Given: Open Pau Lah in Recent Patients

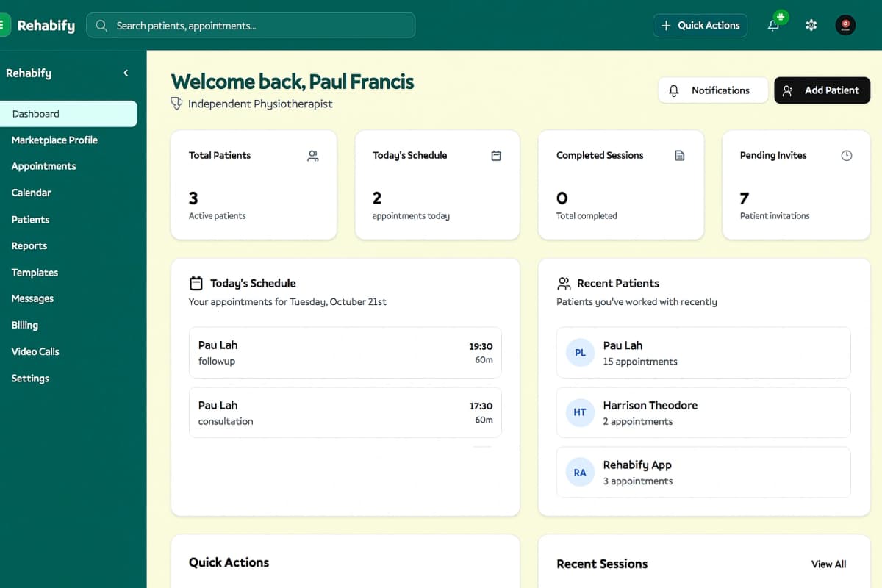Looking at the screenshot, I should 703,353.
